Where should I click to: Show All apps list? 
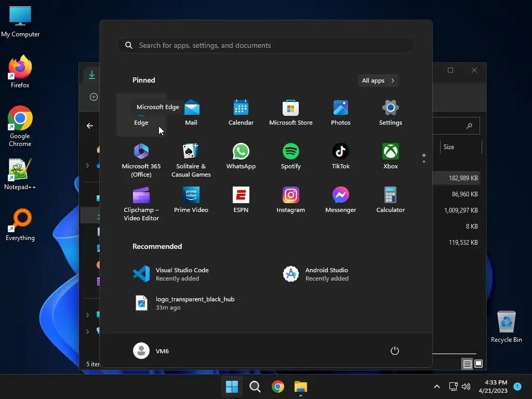378,81
